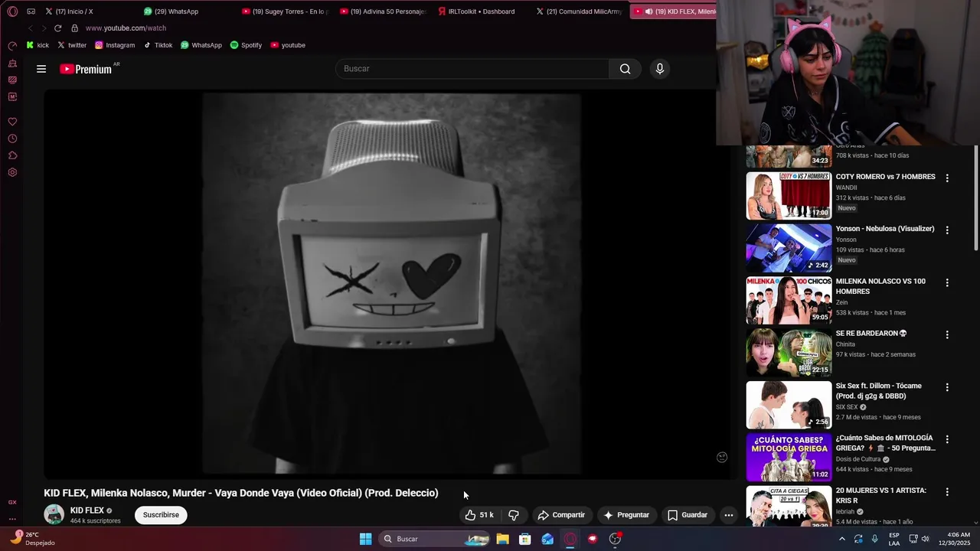Image resolution: width=980 pixels, height=551 pixels.
Task: Open Opera workspaces icon beside tabs
Action: [x=31, y=11]
